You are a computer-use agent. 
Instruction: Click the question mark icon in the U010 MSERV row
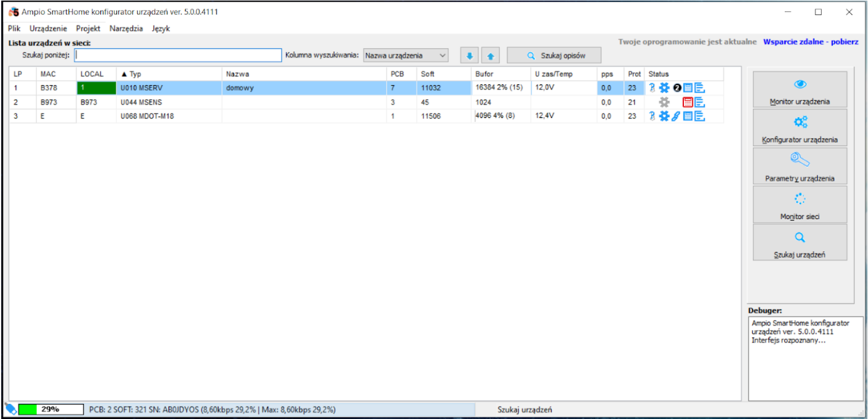[652, 88]
